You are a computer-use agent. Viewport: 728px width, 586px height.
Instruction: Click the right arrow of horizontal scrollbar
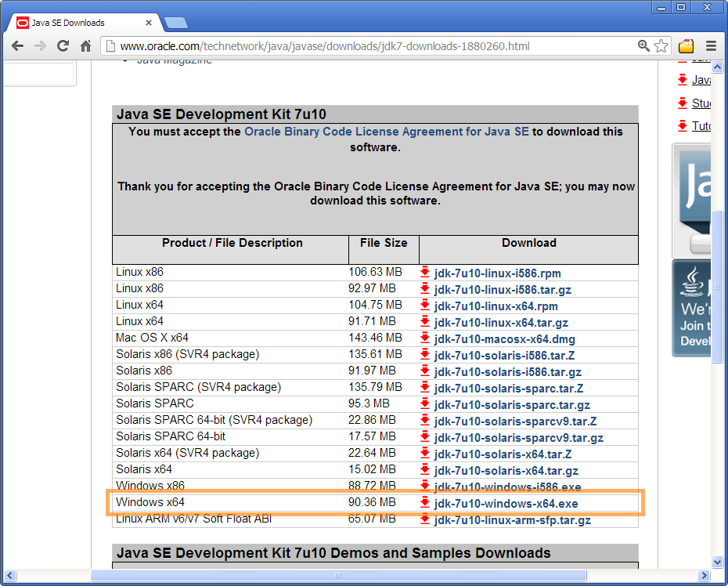coord(704,576)
